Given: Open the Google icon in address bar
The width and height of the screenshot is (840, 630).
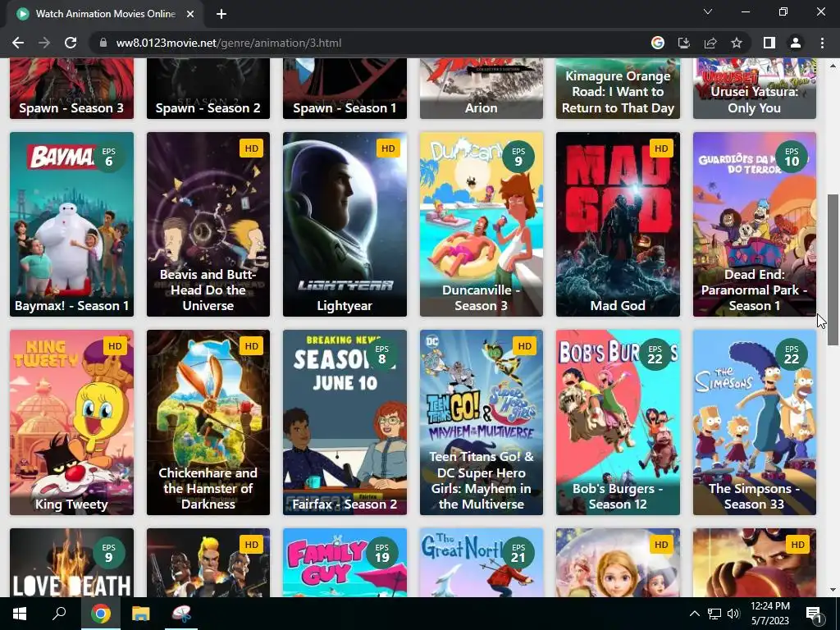Looking at the screenshot, I should [x=658, y=43].
